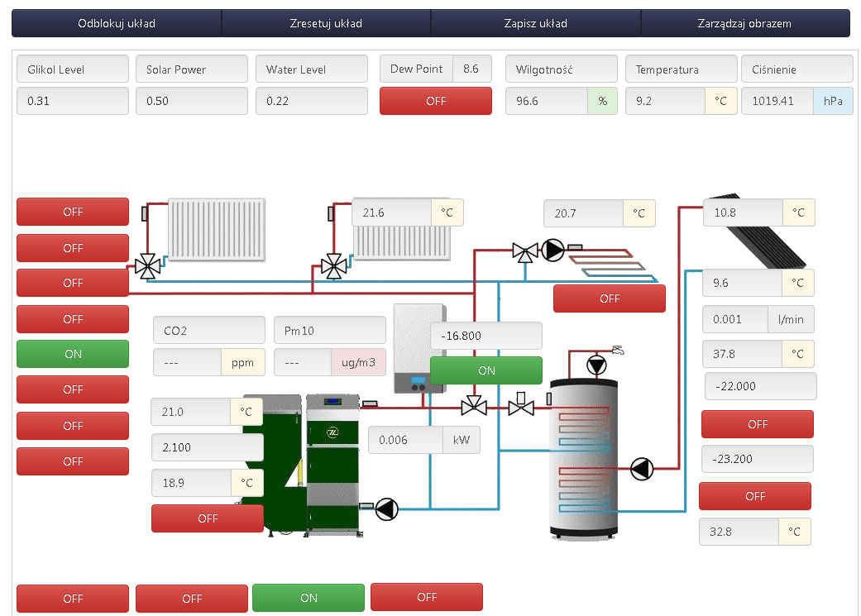The width and height of the screenshot is (861, 616).
Task: Open the Zarządzaj obrazem menu item
Action: [x=744, y=23]
